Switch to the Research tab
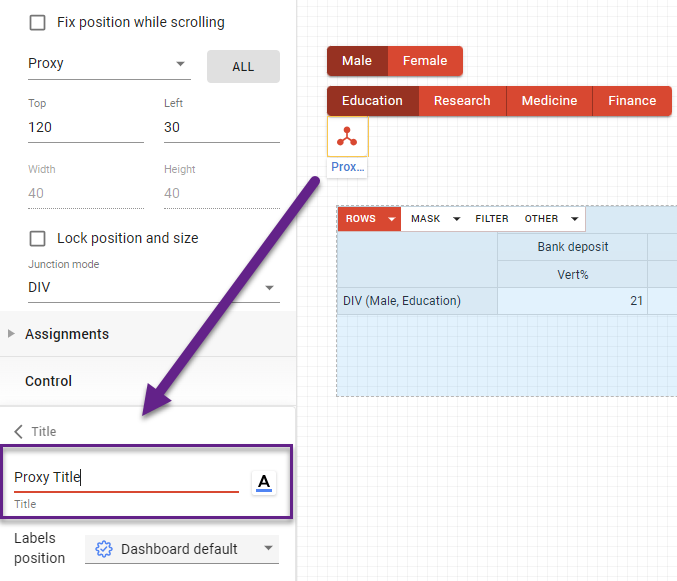 click(462, 101)
